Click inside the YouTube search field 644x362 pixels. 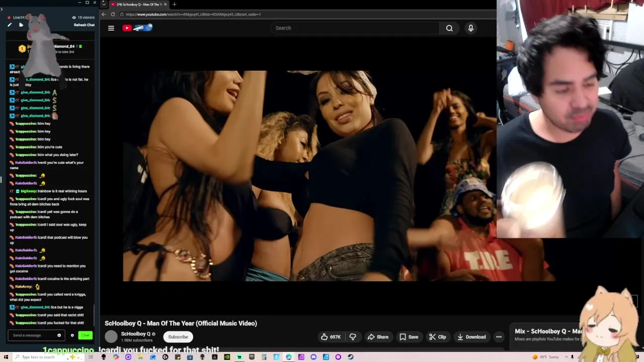355,28
